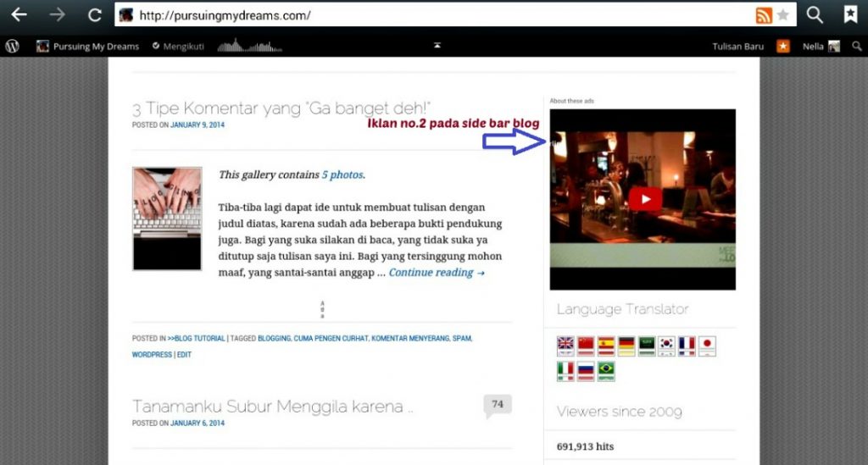Image resolution: width=868 pixels, height=465 pixels.
Task: Click the WordPress logo in admin bar
Action: [x=12, y=47]
